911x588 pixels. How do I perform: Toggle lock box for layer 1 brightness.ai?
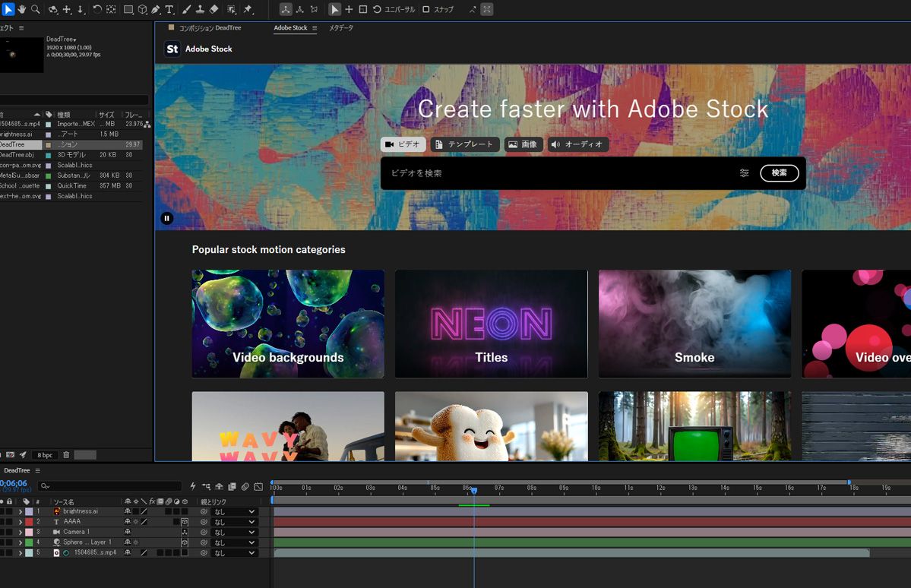pos(9,512)
